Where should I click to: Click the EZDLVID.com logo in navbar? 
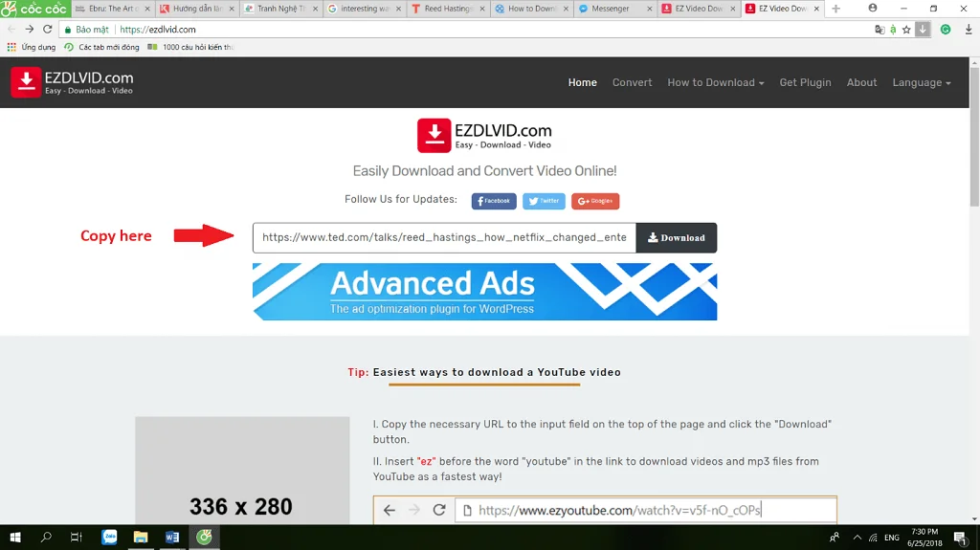72,82
